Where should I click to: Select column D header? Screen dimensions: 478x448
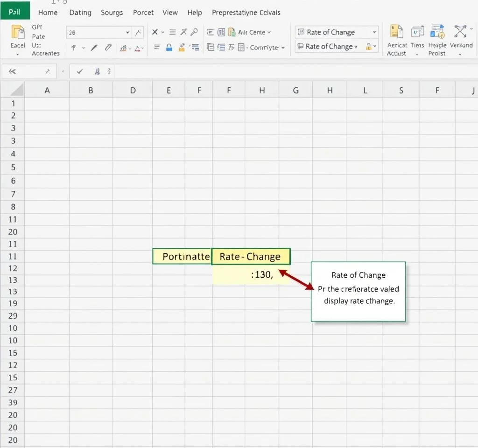click(x=133, y=90)
